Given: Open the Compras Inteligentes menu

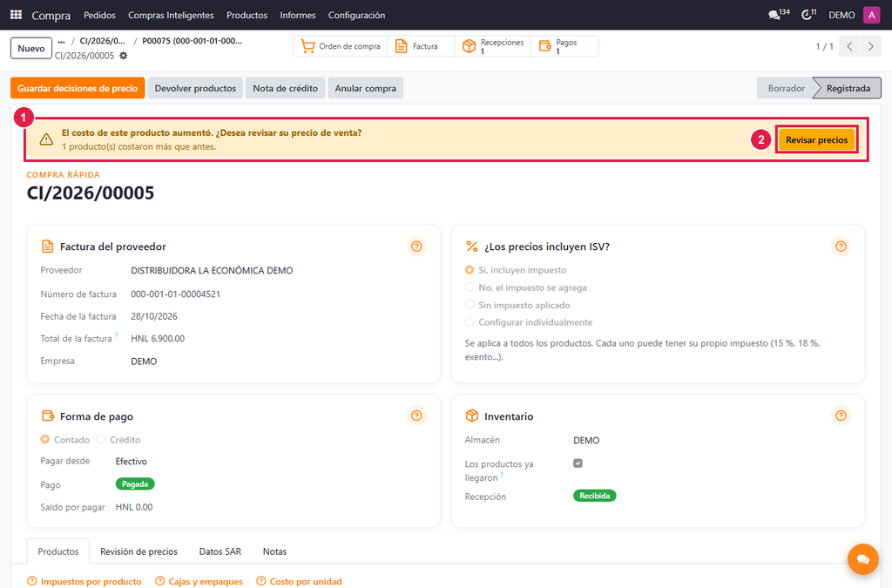Looking at the screenshot, I should click(171, 15).
